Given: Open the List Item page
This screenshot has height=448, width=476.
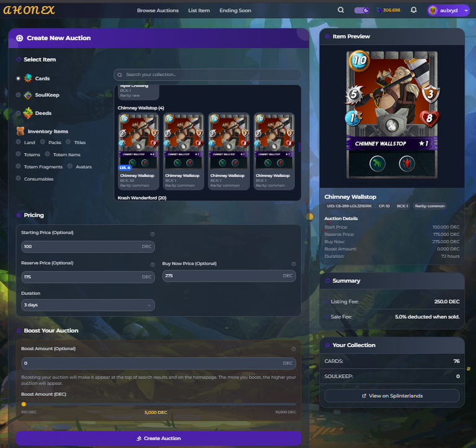Looking at the screenshot, I should point(199,11).
